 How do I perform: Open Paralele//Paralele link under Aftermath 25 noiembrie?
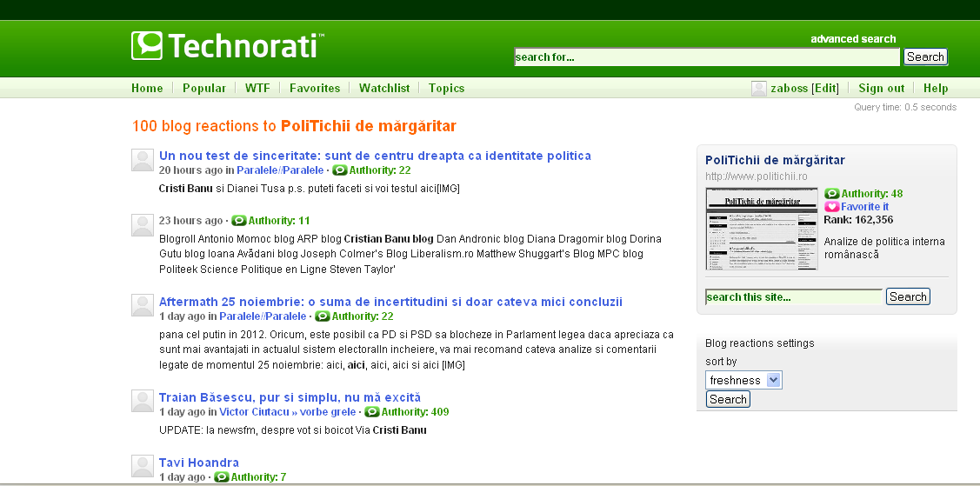pos(263,316)
